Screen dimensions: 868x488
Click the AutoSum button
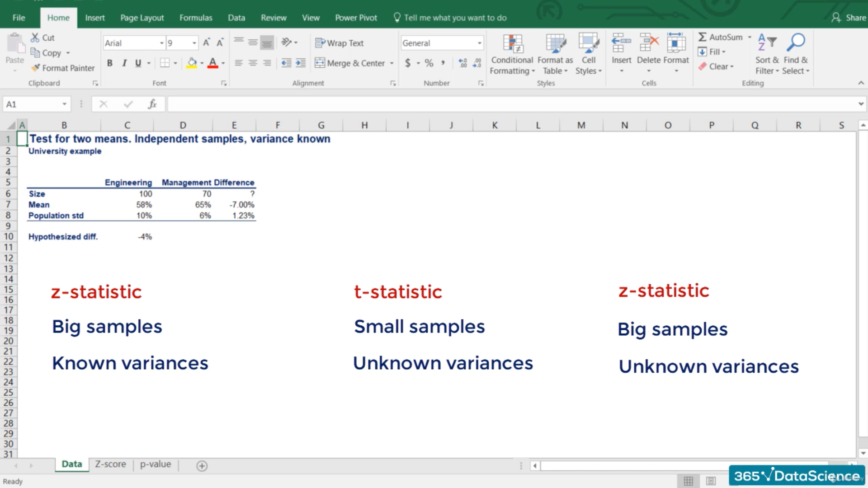[x=721, y=37]
